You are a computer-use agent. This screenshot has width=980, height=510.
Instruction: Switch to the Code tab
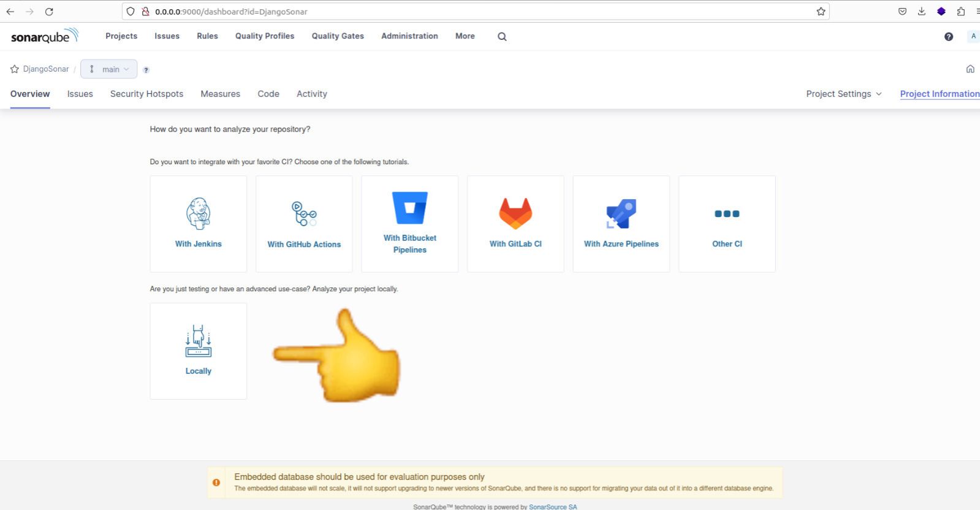pyautogui.click(x=268, y=94)
